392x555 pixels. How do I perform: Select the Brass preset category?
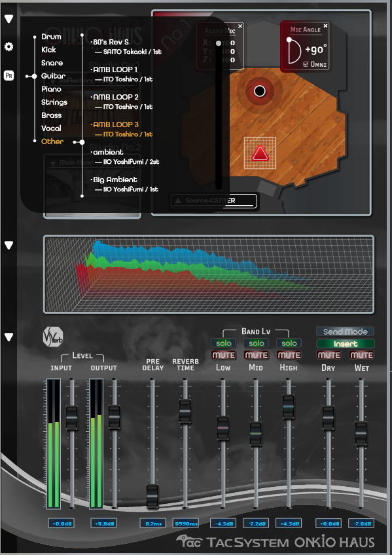click(52, 115)
